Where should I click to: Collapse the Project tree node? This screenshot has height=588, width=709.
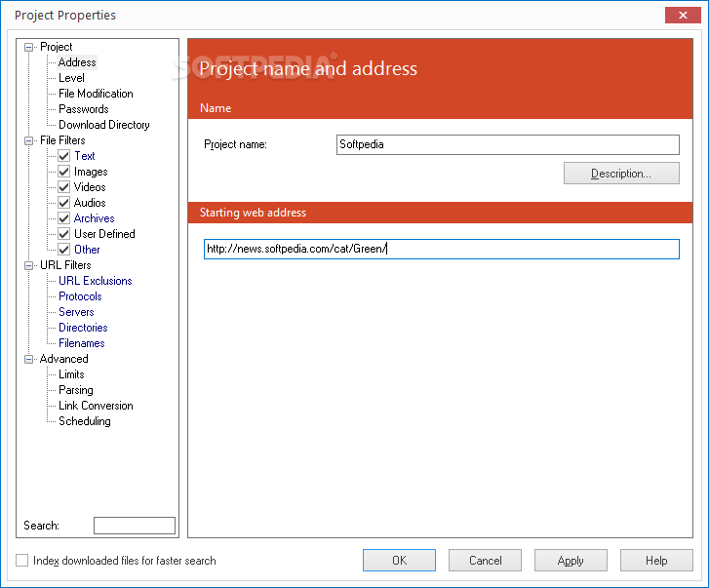click(28, 47)
